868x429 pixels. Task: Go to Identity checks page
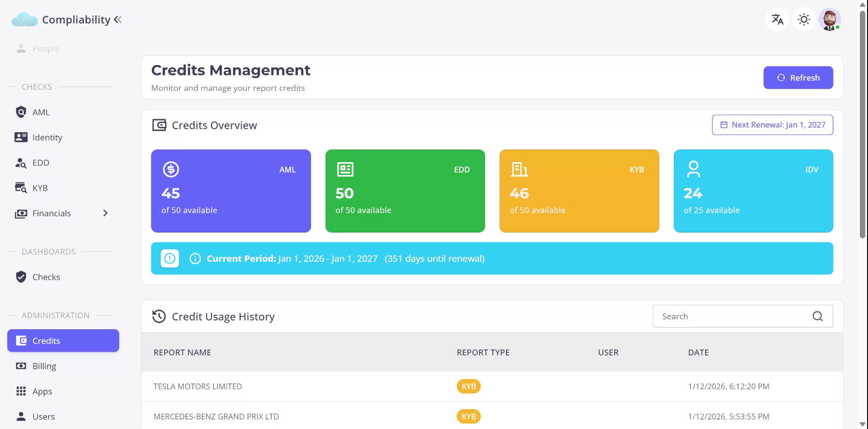pos(47,137)
